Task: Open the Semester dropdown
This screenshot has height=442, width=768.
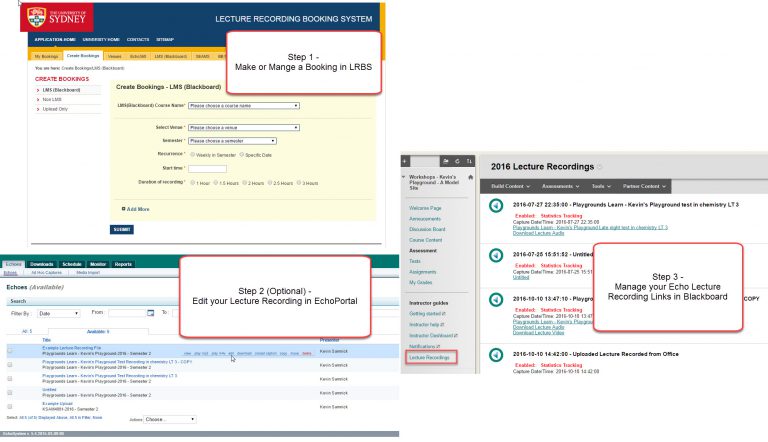Action: tap(232, 141)
